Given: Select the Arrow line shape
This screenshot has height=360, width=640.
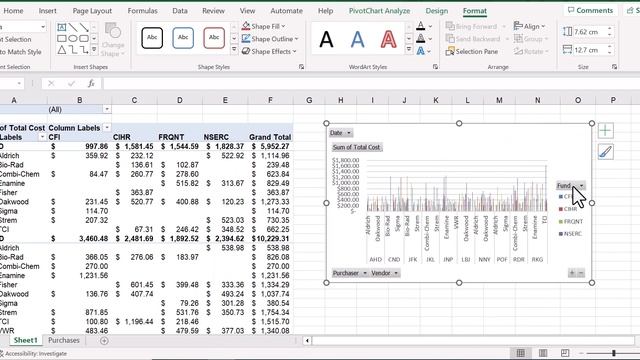Looking at the screenshot, I should coord(84,27).
